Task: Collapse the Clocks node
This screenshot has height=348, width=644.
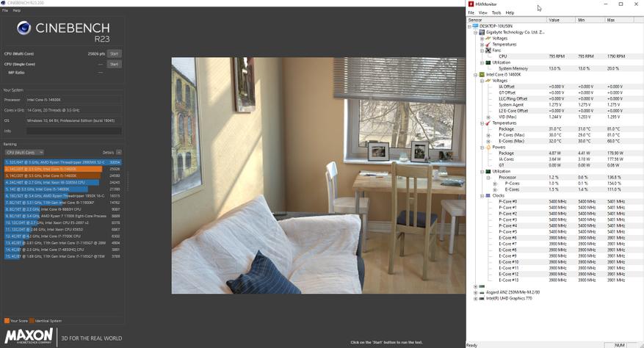Action: [482, 195]
